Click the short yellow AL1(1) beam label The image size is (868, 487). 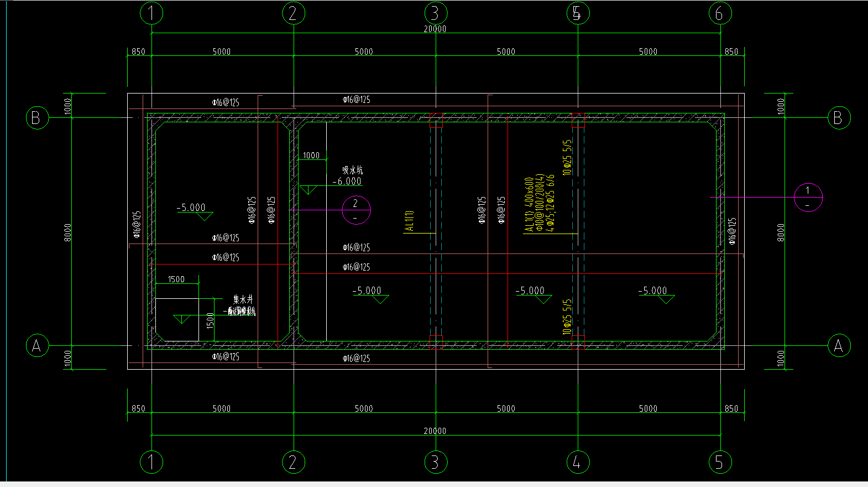coord(409,220)
